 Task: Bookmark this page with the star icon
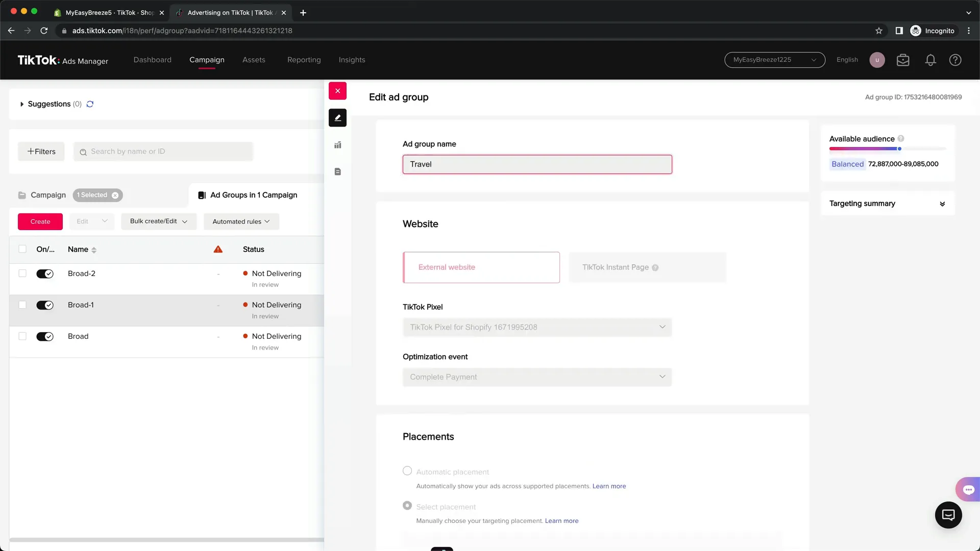point(879,31)
